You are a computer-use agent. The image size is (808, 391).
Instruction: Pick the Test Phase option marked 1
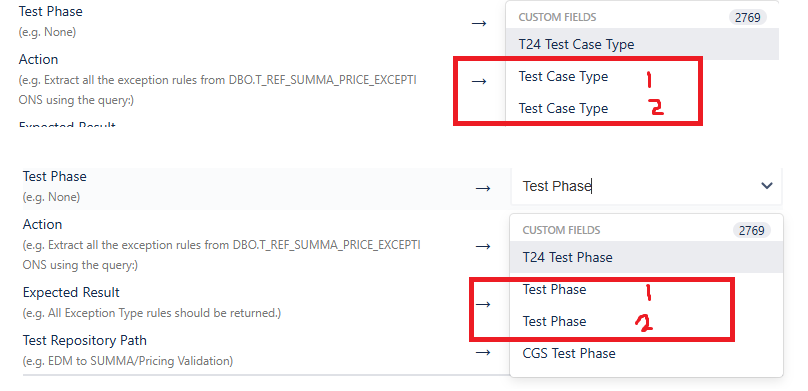click(554, 289)
